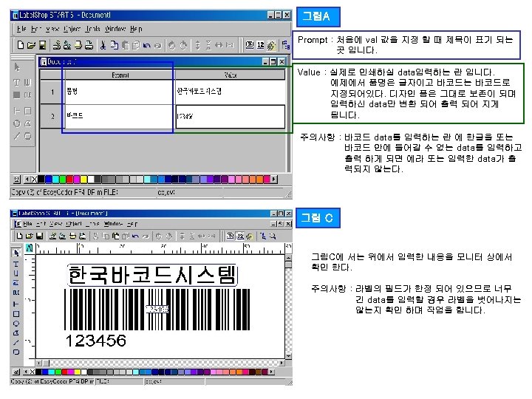Image resolution: width=532 pixels, height=399 pixels.
Task: Click Copy icon in Prompt/Value table window
Action: (115, 45)
